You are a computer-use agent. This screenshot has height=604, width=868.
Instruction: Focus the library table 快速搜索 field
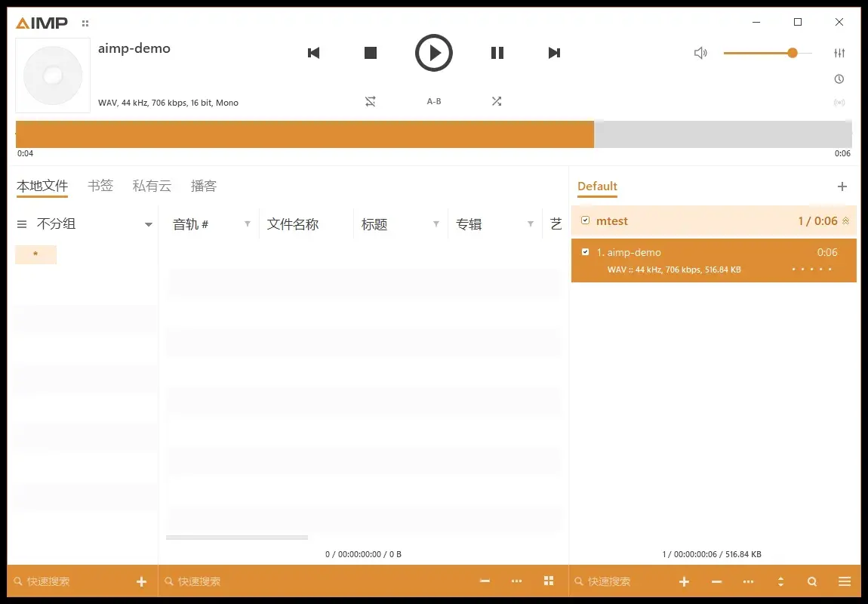click(315, 581)
